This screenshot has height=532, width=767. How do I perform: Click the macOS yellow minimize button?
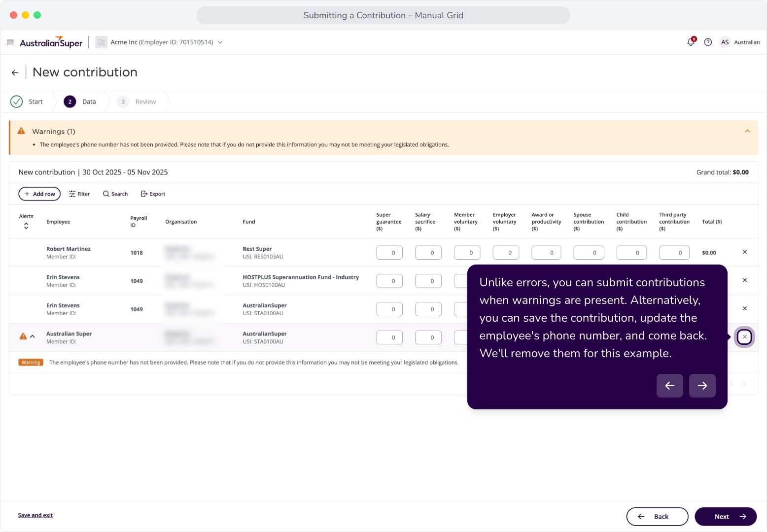[25, 15]
